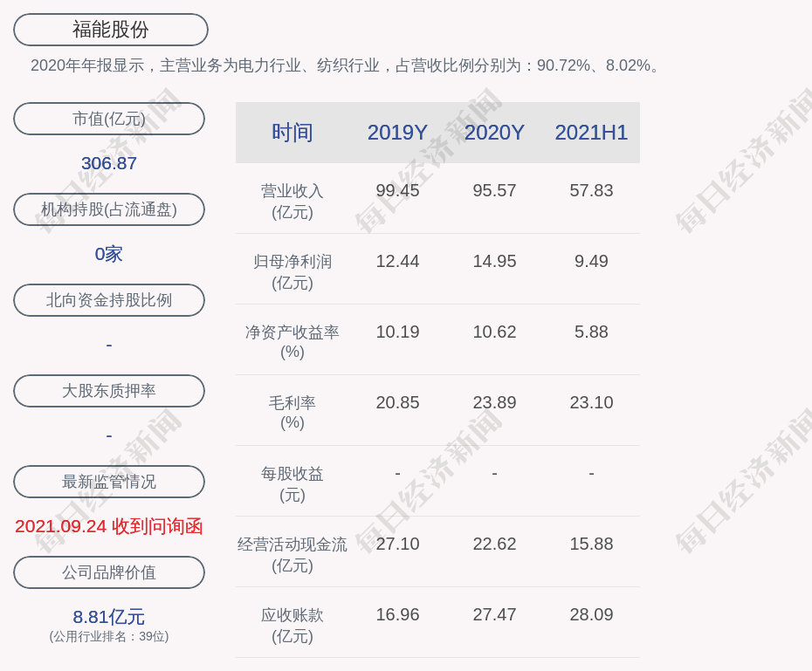
Task: Select the 28.09 receivables value
Action: pos(591,614)
